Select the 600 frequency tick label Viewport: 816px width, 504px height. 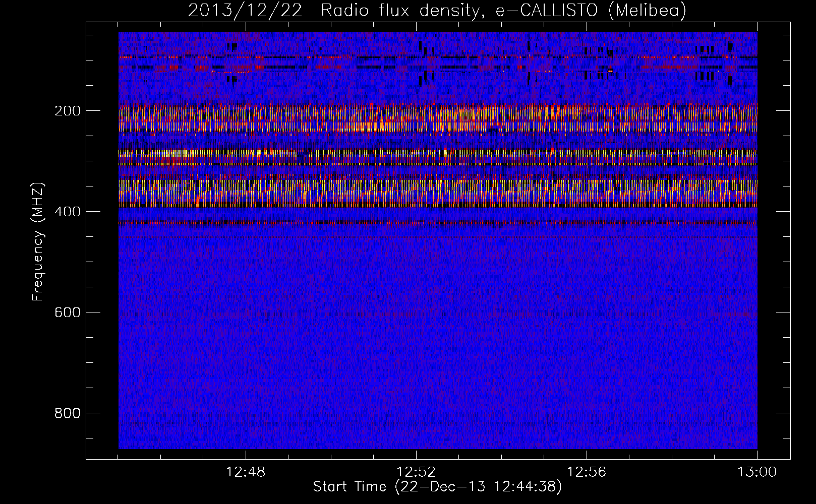67,312
